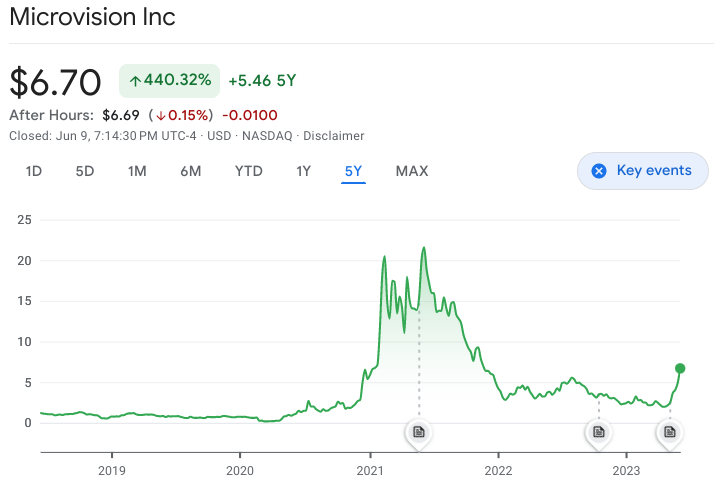The height and width of the screenshot is (478, 714).
Task: Click the $6.70 current price
Action: [x=56, y=81]
